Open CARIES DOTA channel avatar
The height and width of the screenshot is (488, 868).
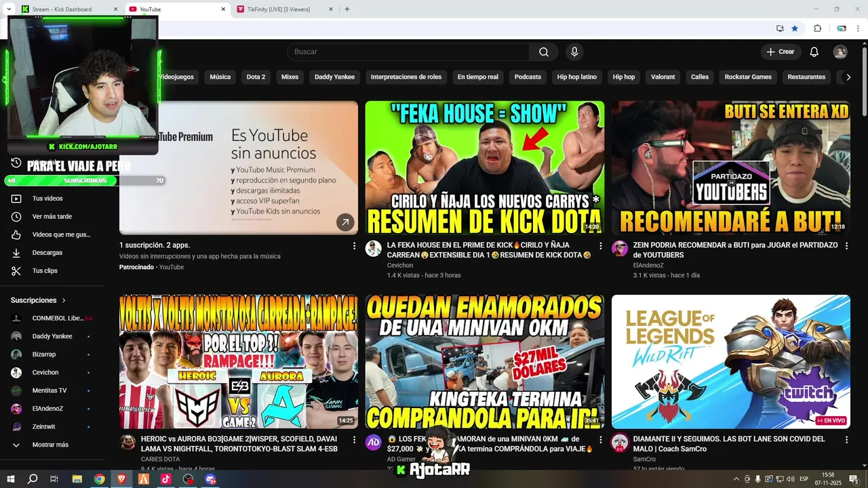127,443
